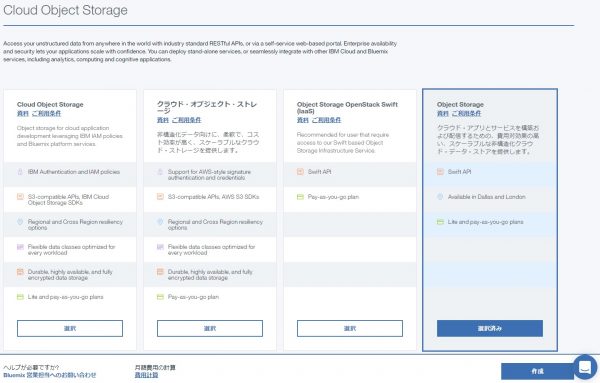The width and height of the screenshot is (600, 383).
Task: Open 資料 link in OpenStack Swift card
Action: coord(303,120)
